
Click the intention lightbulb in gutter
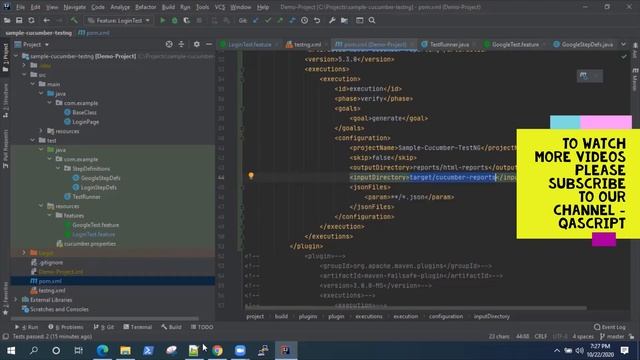coord(251,176)
